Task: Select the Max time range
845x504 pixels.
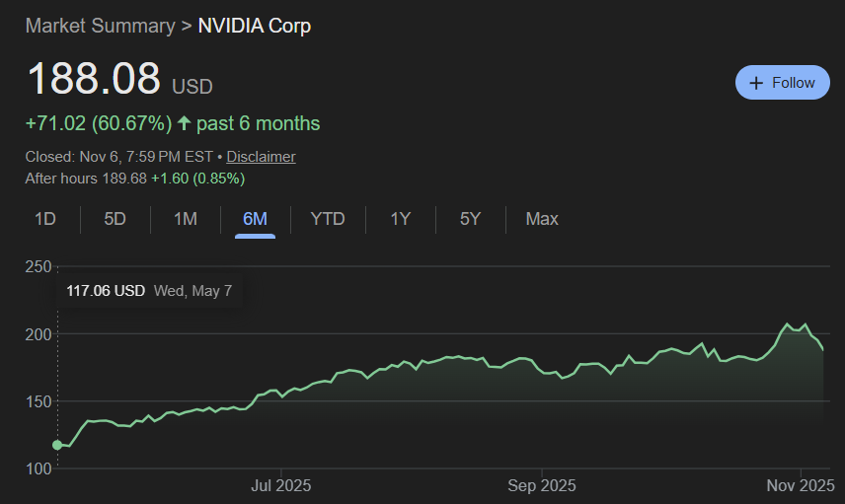Action: point(542,219)
